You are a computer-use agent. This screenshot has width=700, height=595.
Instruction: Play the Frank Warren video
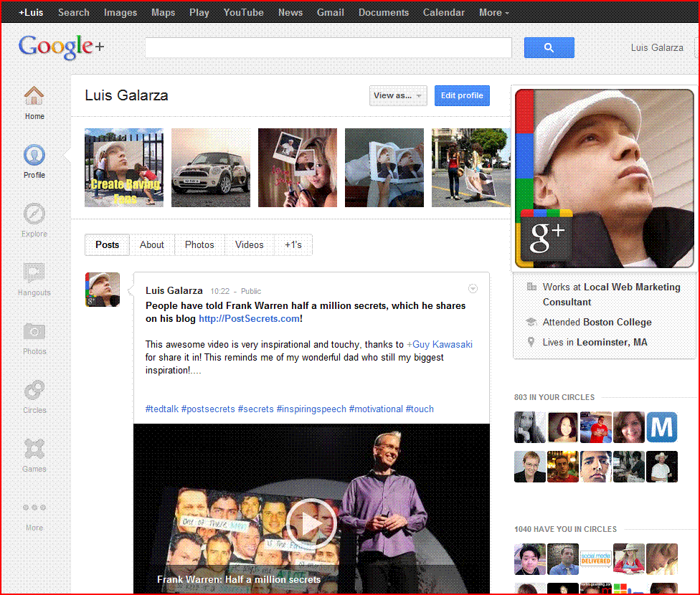311,523
